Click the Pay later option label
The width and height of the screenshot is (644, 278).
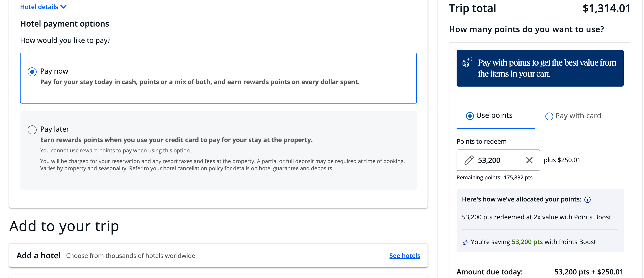(55, 129)
